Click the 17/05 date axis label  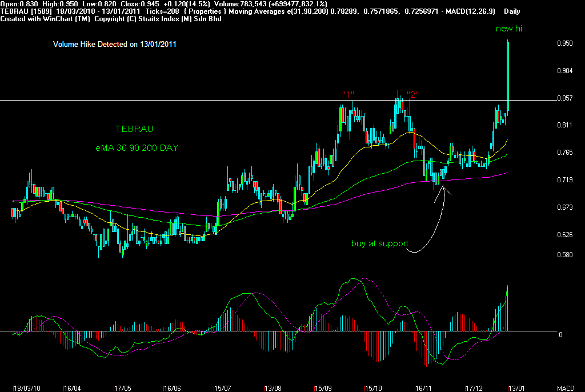(122, 389)
